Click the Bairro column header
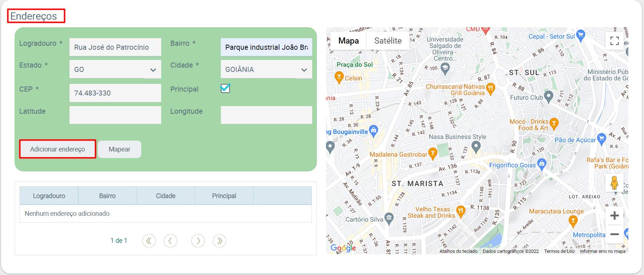Viewport: 644px width, 275px height. (107, 196)
